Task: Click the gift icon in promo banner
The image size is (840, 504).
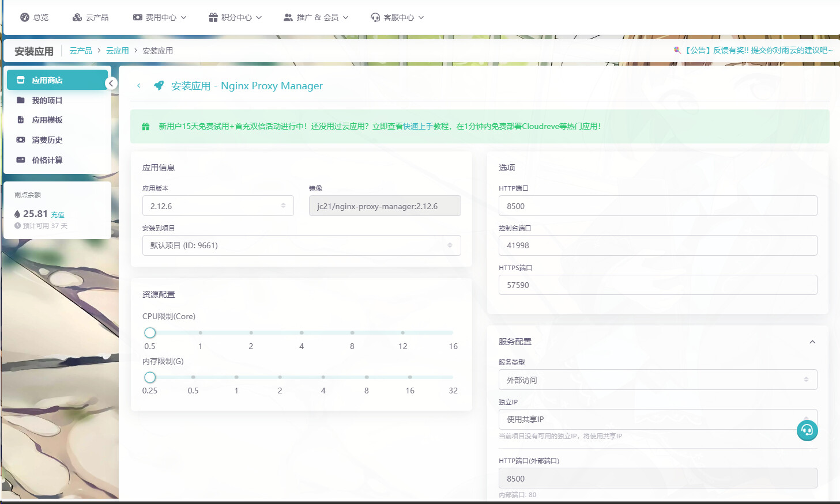Action: pyautogui.click(x=146, y=127)
